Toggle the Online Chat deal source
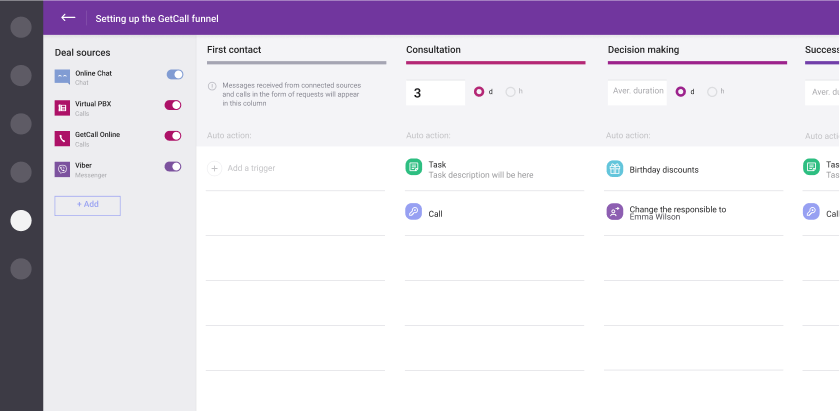The width and height of the screenshot is (840, 411). pos(174,74)
